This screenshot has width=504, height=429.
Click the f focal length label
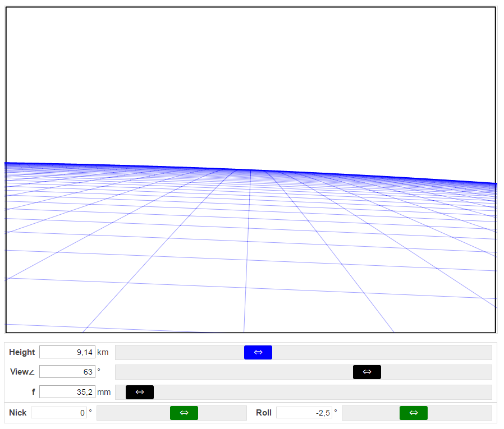[x=33, y=392]
